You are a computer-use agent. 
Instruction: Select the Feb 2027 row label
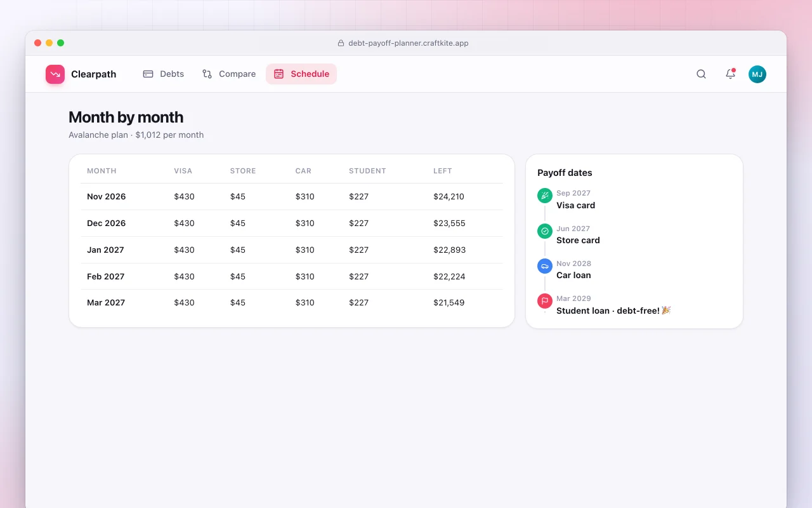click(x=106, y=277)
